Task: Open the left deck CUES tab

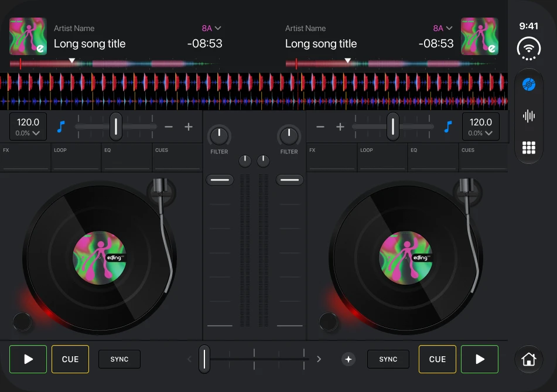Action: (x=177, y=158)
